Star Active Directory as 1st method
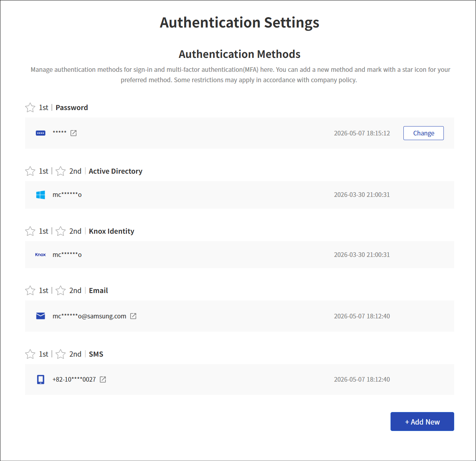Viewport: 476px width, 461px height. (30, 171)
